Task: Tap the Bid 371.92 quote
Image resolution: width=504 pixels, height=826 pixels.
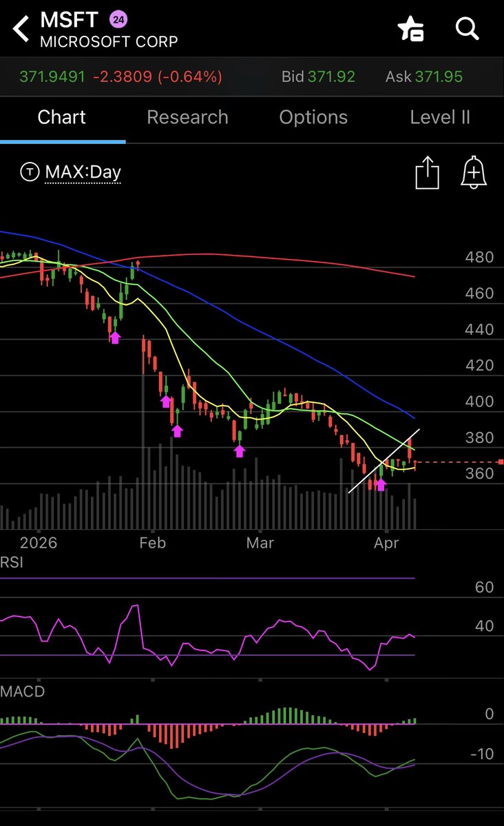Action: pyautogui.click(x=318, y=76)
